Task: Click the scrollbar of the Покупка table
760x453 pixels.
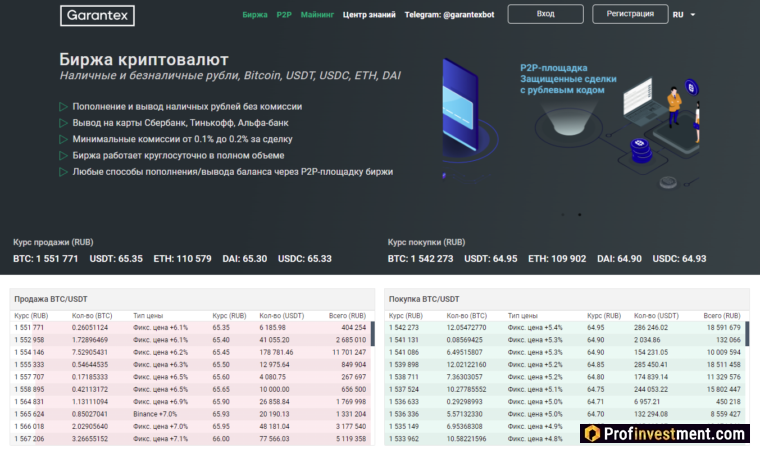Action: 747,334
